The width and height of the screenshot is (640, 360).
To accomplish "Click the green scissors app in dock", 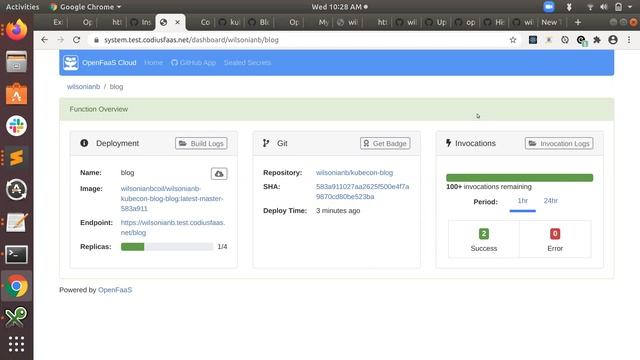I will tap(16, 318).
